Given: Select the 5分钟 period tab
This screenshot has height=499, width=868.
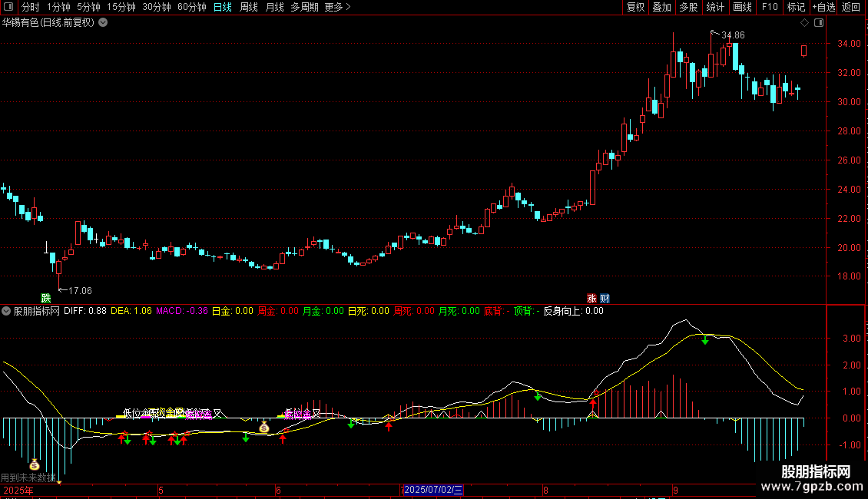Looking at the screenshot, I should 88,7.
